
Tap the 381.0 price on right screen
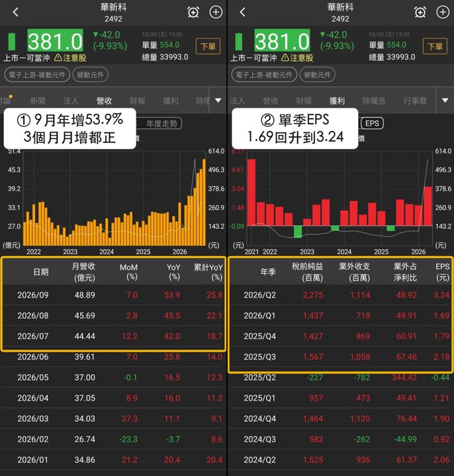tap(282, 41)
